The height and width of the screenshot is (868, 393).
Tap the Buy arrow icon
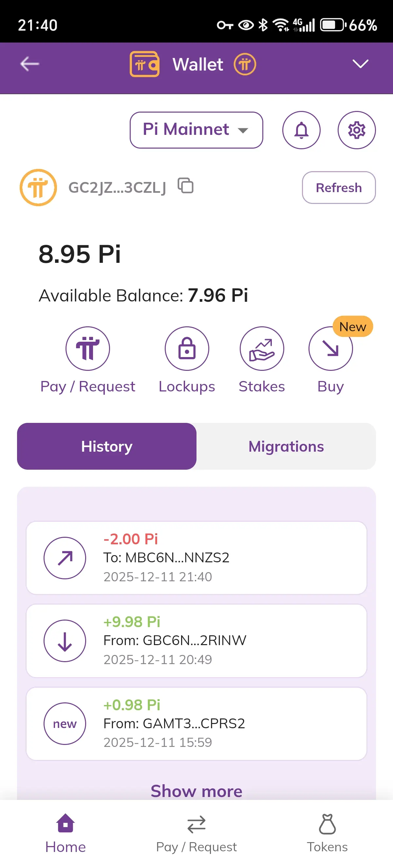pyautogui.click(x=331, y=349)
